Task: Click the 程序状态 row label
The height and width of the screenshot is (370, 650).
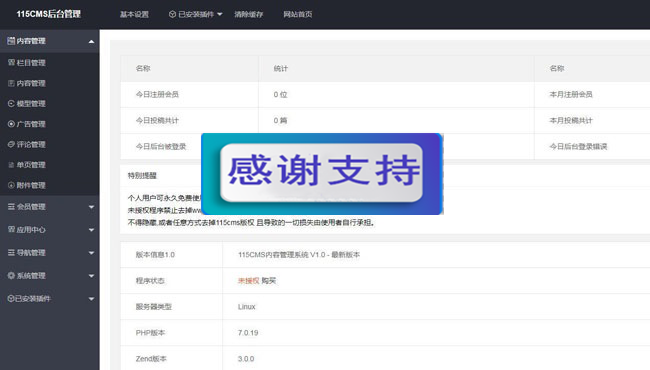Action: pyautogui.click(x=150, y=281)
